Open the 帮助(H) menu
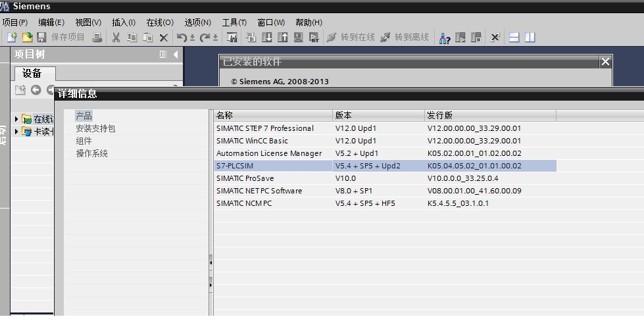This screenshot has height=323, width=644. [x=309, y=22]
